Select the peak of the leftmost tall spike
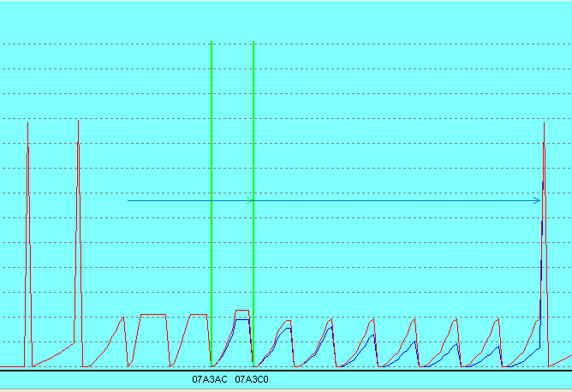 pyautogui.click(x=28, y=124)
